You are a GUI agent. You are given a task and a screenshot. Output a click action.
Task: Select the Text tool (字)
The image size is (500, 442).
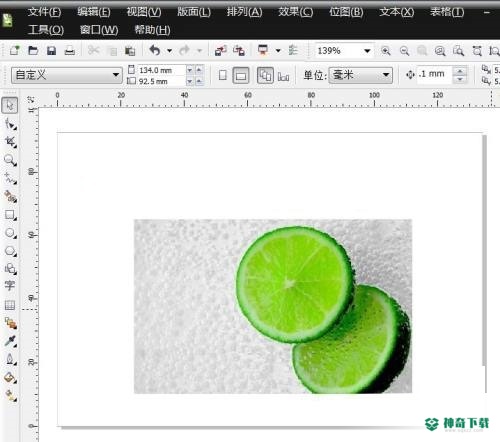pyautogui.click(x=10, y=286)
